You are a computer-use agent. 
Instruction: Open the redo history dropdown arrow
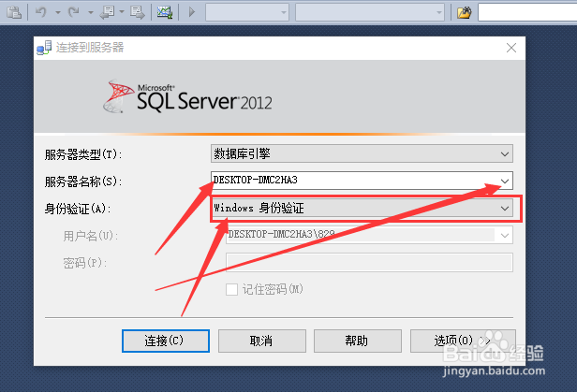pyautogui.click(x=91, y=12)
